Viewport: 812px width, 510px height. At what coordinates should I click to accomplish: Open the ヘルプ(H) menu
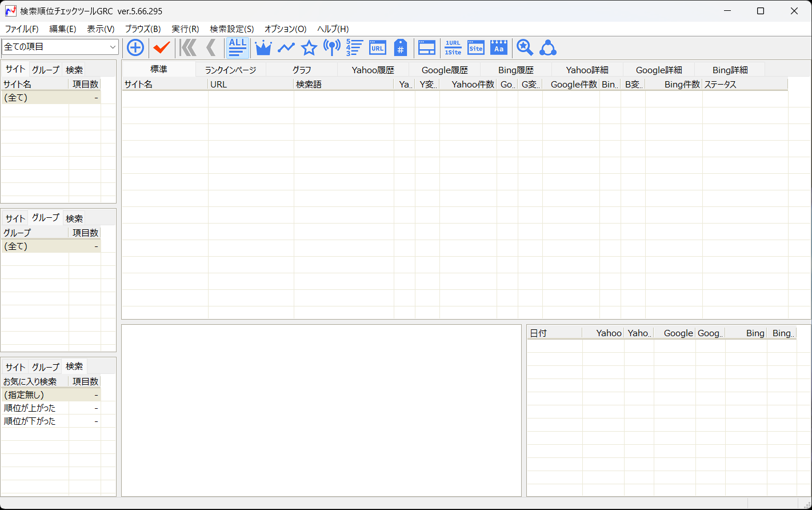coord(333,29)
